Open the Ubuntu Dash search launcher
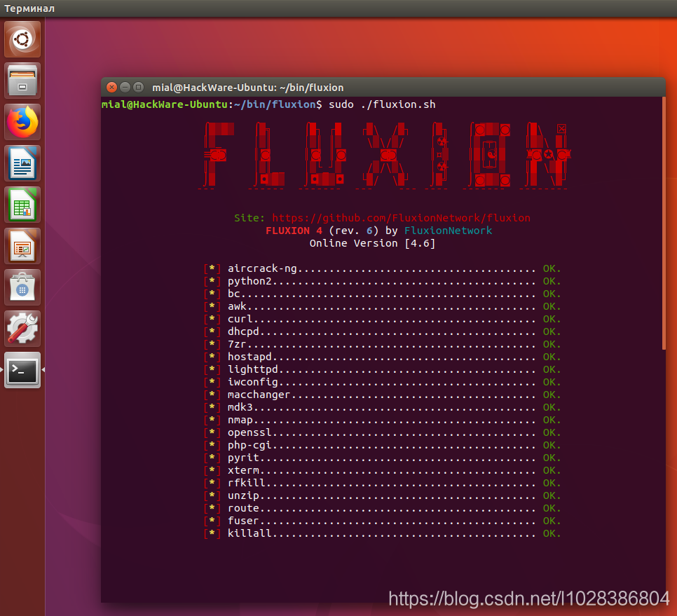Screen dimensions: 677x616 (22, 39)
